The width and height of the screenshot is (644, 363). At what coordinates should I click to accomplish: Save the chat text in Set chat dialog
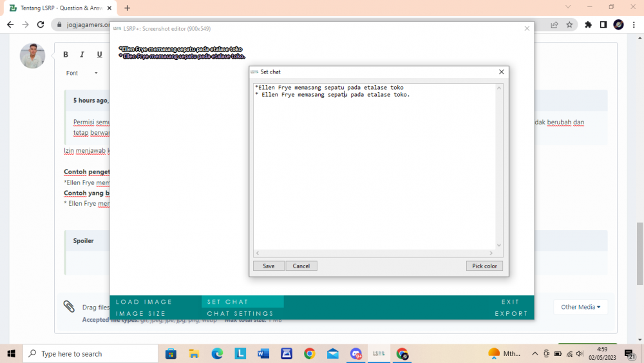tap(269, 266)
